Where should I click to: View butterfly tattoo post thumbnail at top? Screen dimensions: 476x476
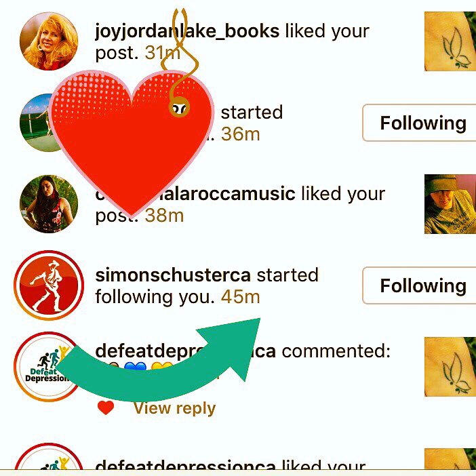coord(450,41)
